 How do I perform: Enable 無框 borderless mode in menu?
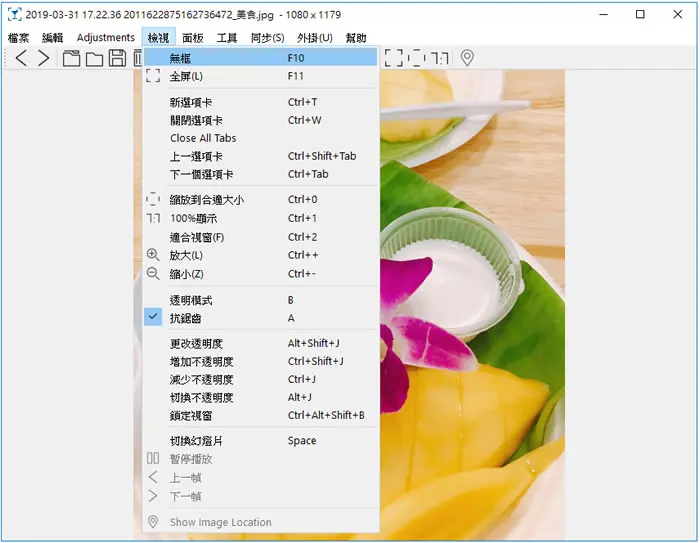point(260,58)
